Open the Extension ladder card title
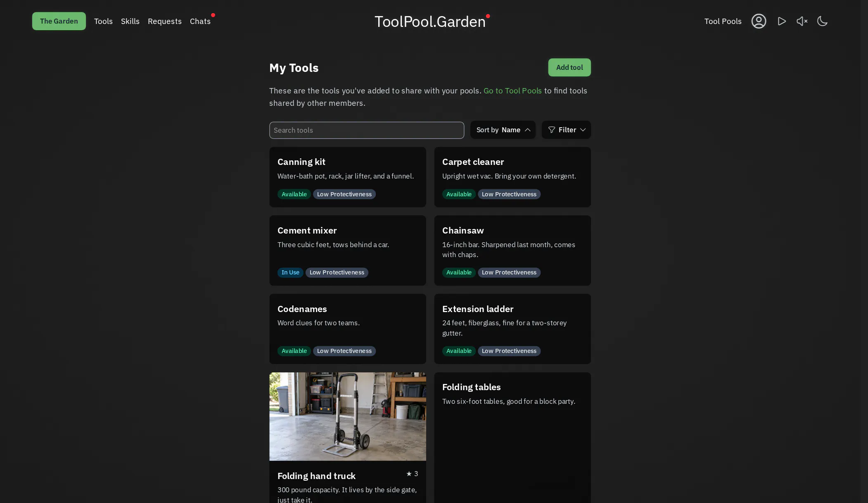Screen dimensions: 868x503 point(478,309)
